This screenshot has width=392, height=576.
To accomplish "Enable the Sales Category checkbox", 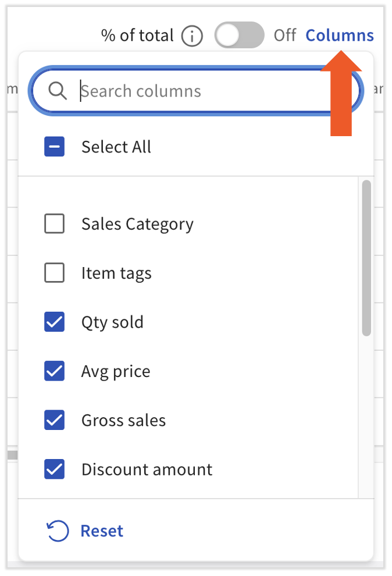I will pyautogui.click(x=54, y=223).
